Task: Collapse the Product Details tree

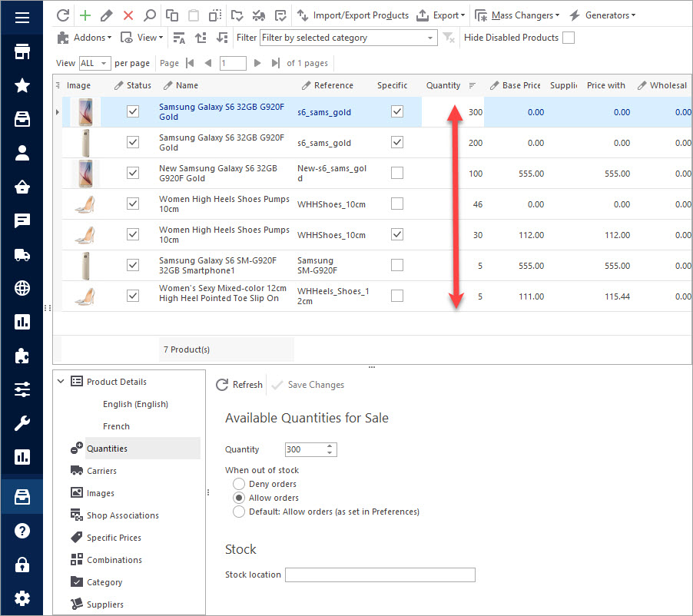Action: point(61,382)
